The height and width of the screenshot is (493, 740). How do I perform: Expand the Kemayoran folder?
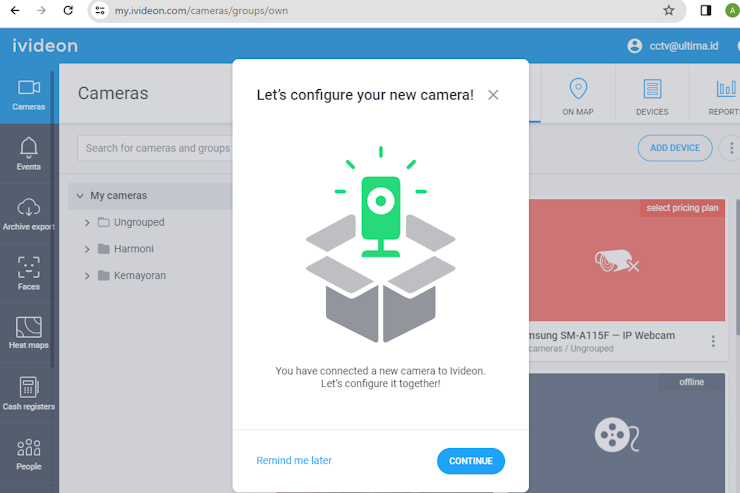click(87, 276)
